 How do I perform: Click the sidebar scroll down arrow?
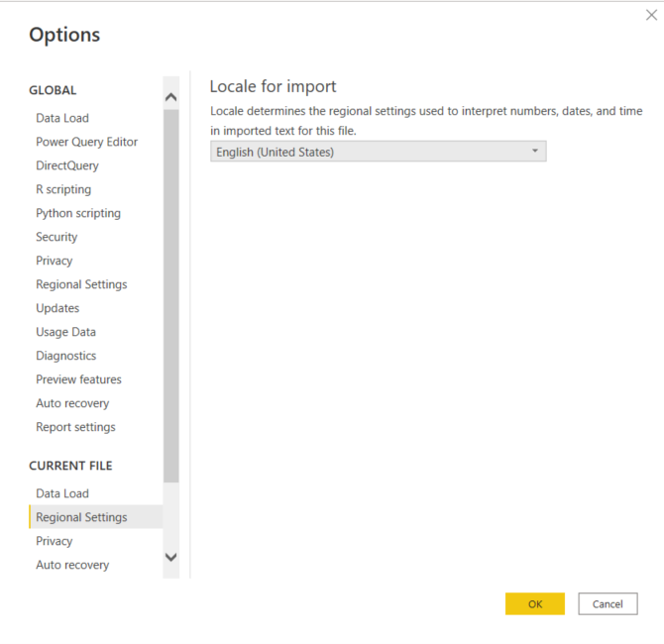tap(171, 557)
